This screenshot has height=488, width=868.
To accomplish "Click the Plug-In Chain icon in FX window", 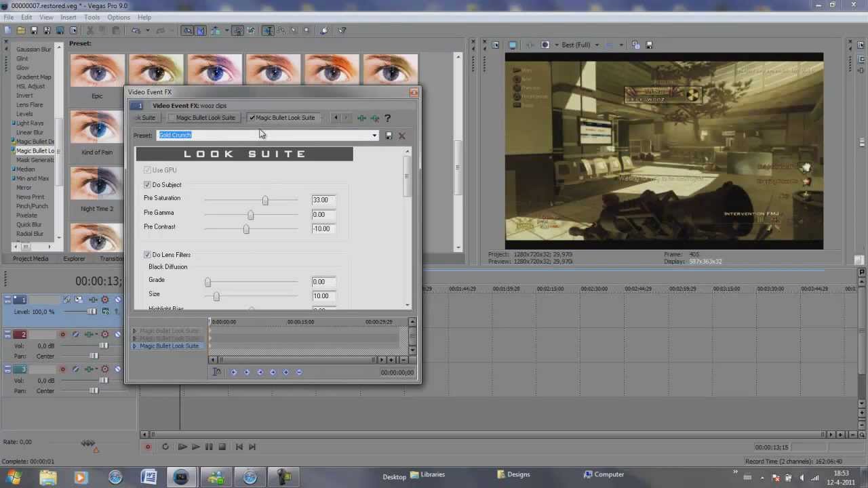I will 361,118.
